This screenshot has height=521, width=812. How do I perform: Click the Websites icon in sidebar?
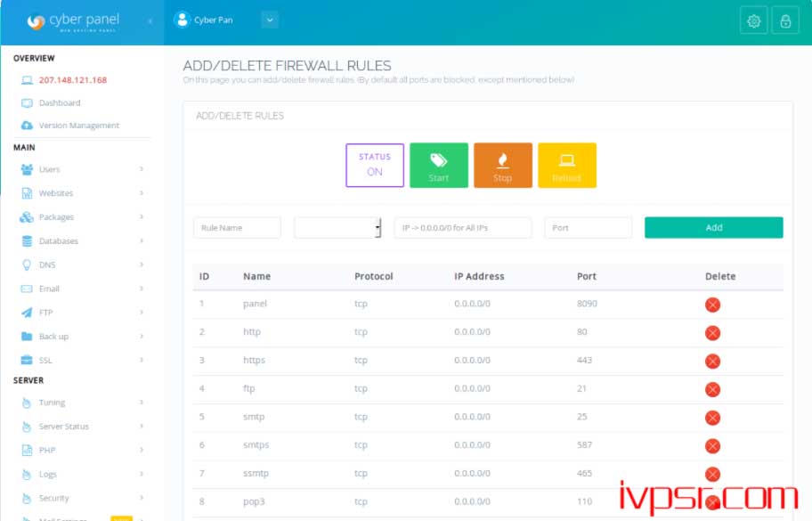27,193
